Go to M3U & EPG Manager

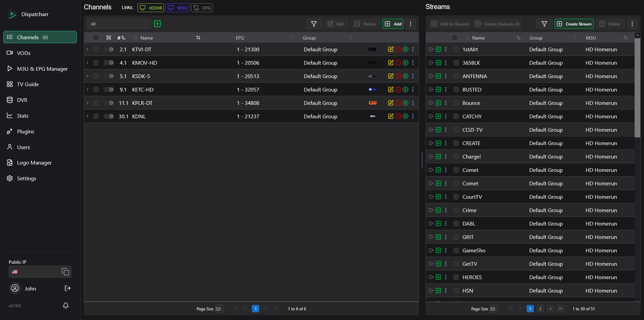(40, 69)
